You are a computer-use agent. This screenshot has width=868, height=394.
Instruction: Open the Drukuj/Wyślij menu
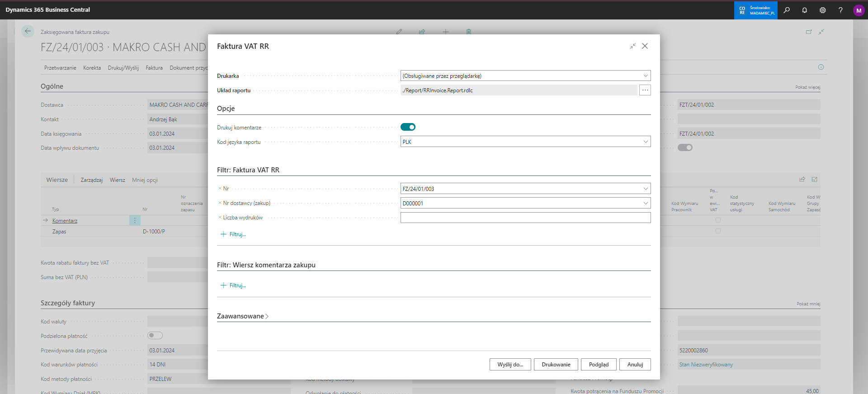click(123, 68)
